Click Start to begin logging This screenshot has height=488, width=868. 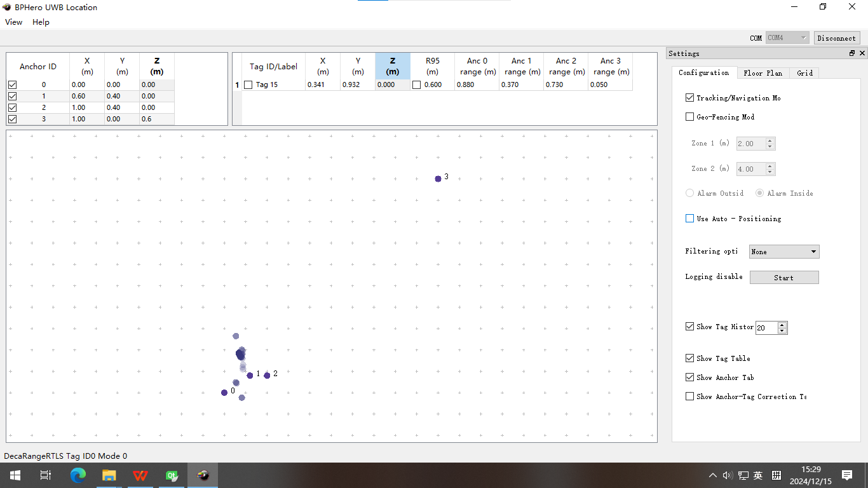point(783,278)
